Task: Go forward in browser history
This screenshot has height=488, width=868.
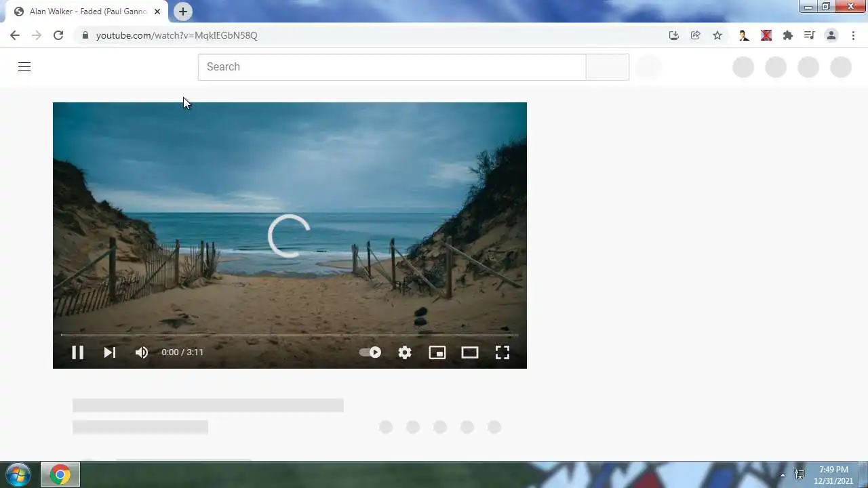Action: pyautogui.click(x=37, y=35)
